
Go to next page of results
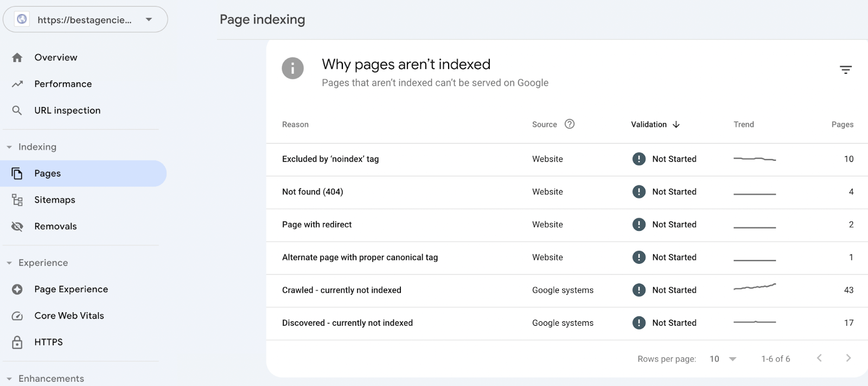(x=848, y=358)
